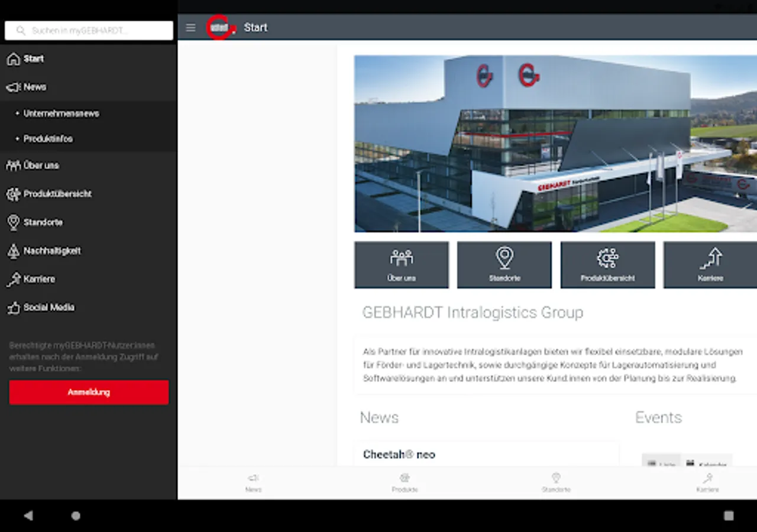
Task: Select the Produktübersicht tile below the banner
Action: point(607,265)
